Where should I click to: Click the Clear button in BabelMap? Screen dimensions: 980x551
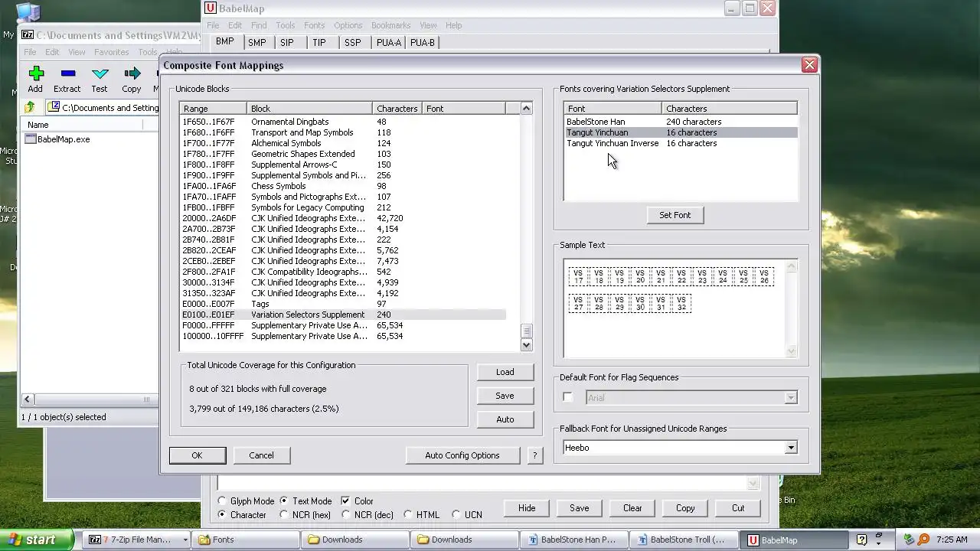(x=632, y=508)
